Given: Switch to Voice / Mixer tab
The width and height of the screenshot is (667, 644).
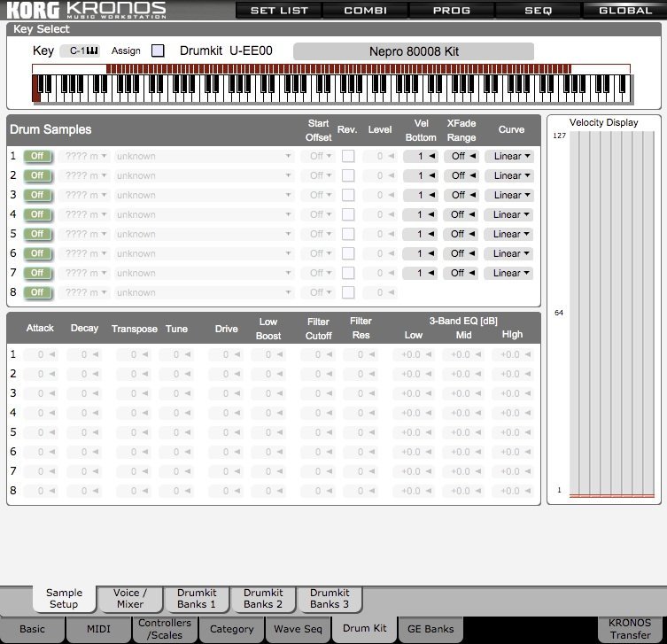Looking at the screenshot, I should coord(130,599).
